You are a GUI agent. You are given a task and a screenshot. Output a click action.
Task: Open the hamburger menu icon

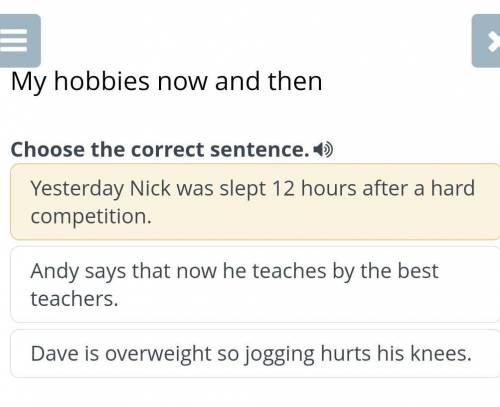point(19,41)
